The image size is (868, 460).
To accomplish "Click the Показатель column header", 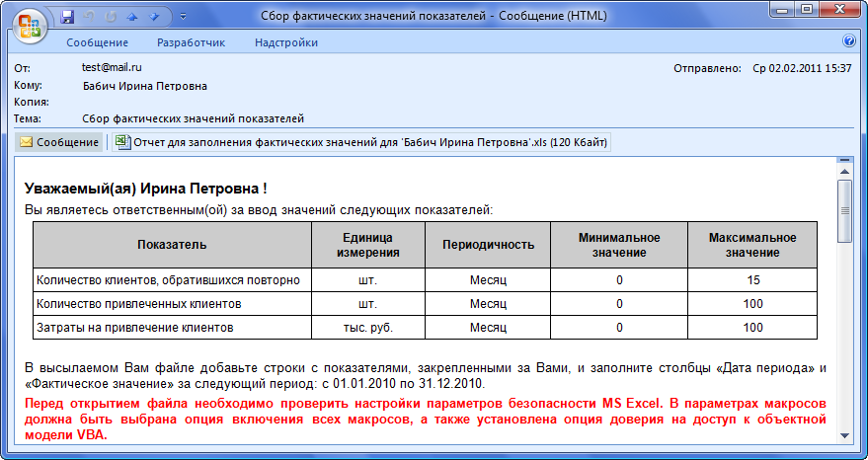I will tap(172, 245).
